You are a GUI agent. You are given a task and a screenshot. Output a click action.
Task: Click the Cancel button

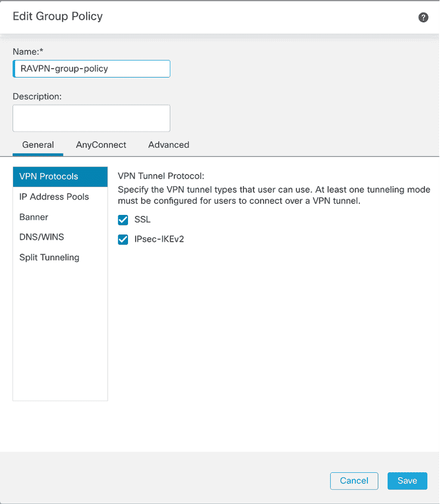(354, 481)
